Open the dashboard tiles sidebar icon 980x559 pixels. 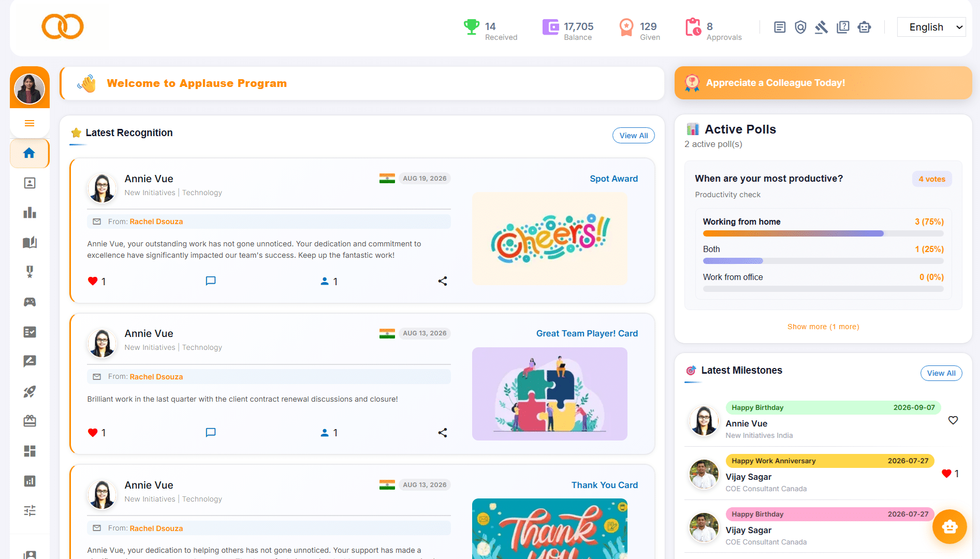30,451
